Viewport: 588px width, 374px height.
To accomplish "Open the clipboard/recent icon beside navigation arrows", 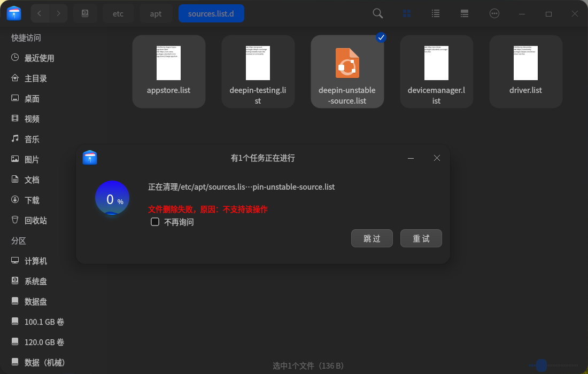I will [86, 13].
